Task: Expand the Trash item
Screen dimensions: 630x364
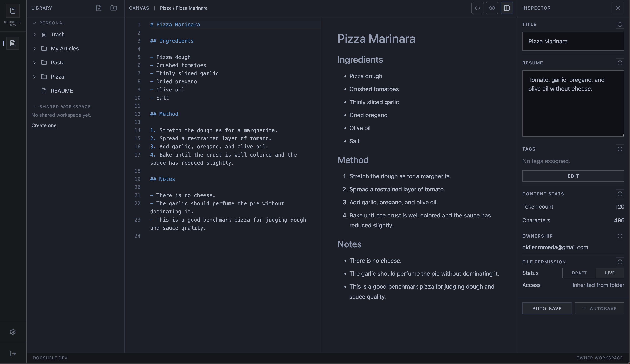Action: click(34, 34)
